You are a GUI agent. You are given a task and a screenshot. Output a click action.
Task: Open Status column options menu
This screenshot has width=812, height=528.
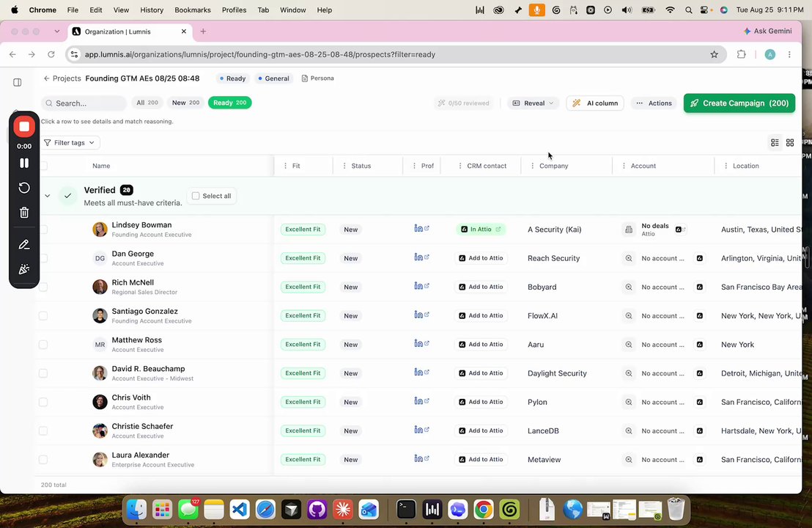coord(344,166)
